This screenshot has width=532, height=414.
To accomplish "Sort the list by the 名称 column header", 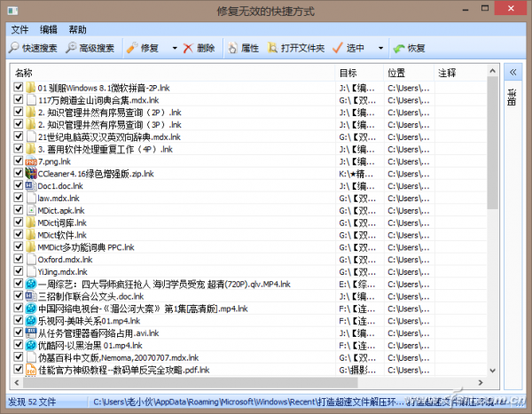I will 168,72.
